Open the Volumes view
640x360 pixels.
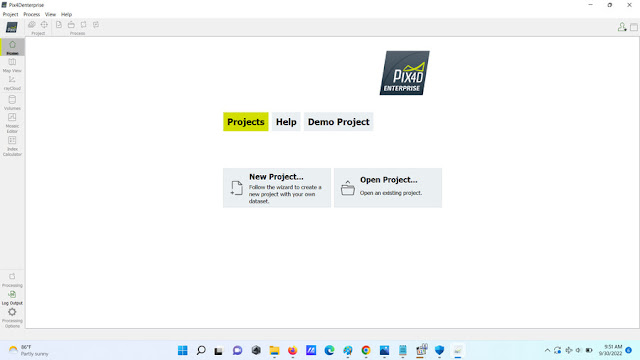[x=12, y=102]
